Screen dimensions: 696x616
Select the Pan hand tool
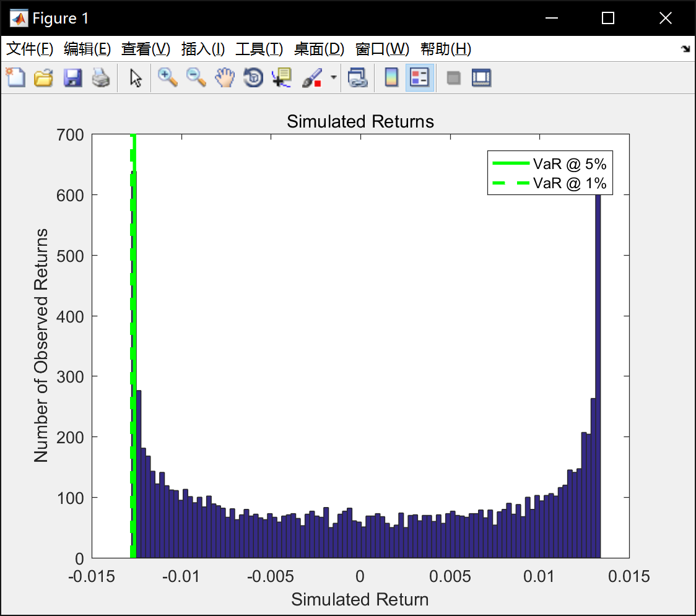coord(225,77)
